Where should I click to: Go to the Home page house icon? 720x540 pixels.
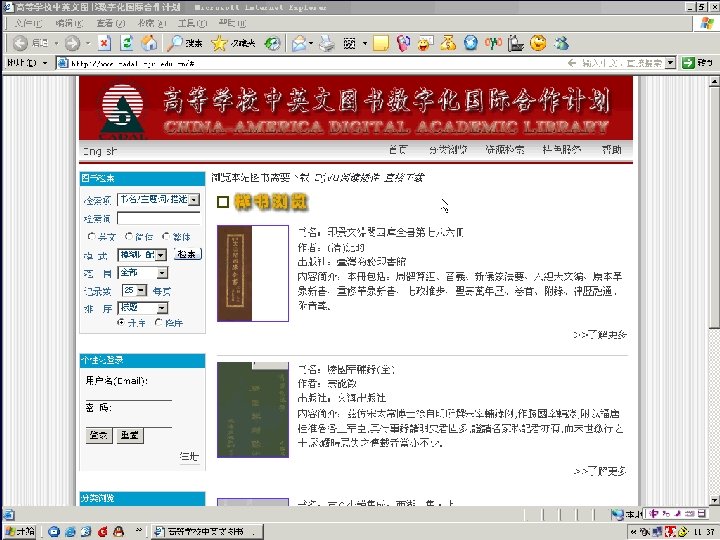pyautogui.click(x=149, y=44)
